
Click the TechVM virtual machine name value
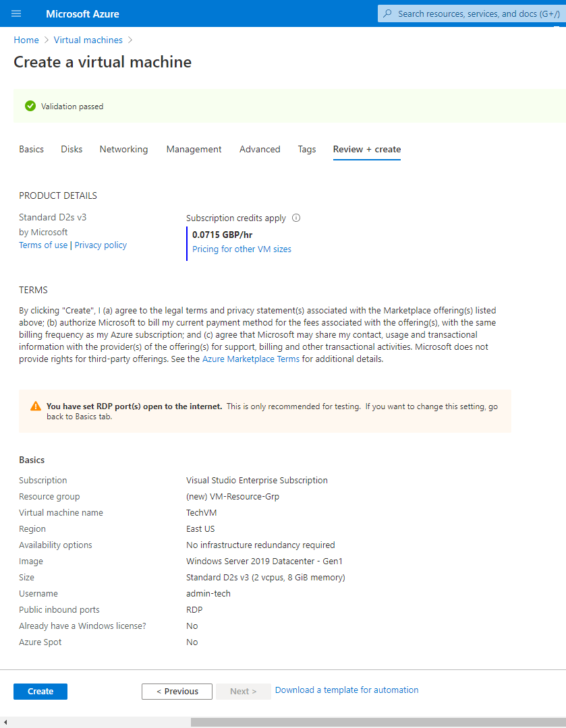[201, 512]
